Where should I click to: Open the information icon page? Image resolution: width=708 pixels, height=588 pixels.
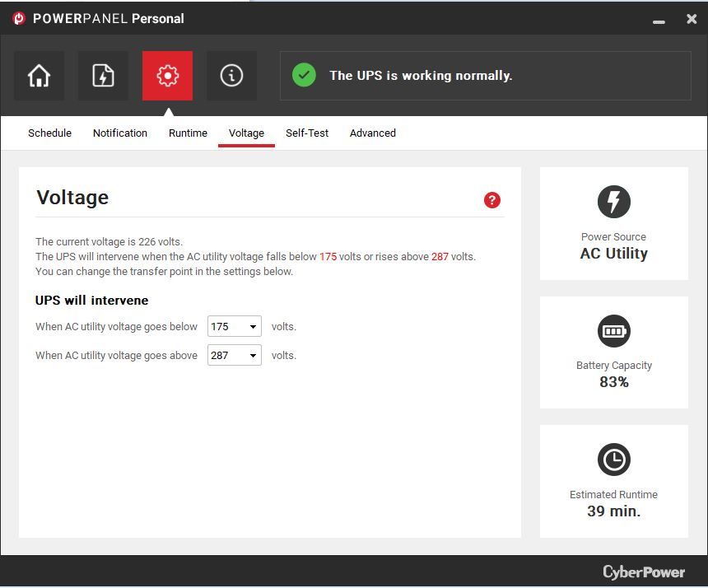coord(231,76)
